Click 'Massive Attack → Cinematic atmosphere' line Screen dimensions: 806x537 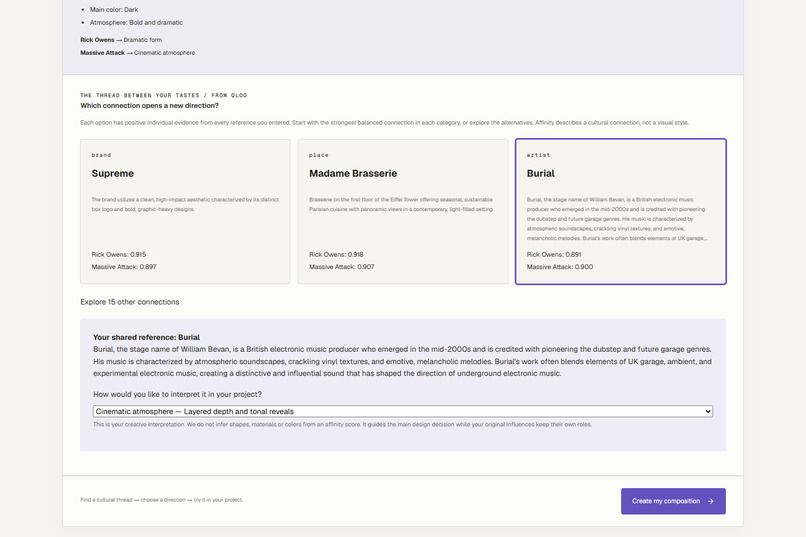click(x=137, y=52)
